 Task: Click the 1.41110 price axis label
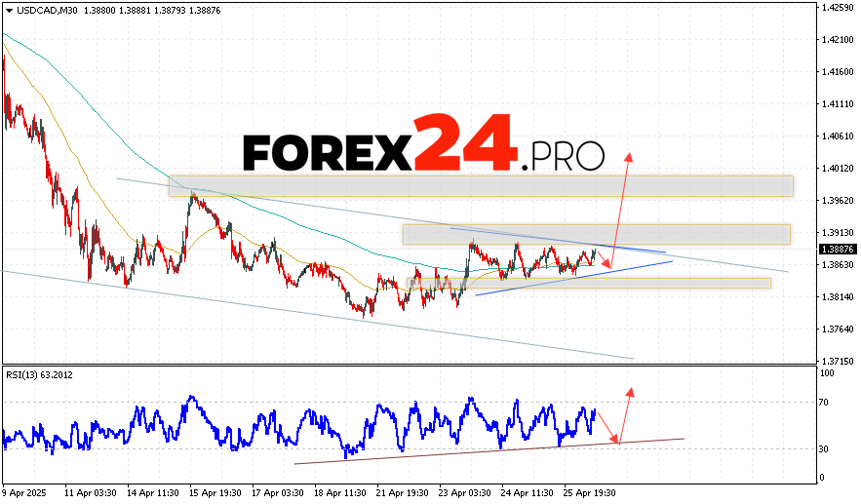click(x=838, y=103)
